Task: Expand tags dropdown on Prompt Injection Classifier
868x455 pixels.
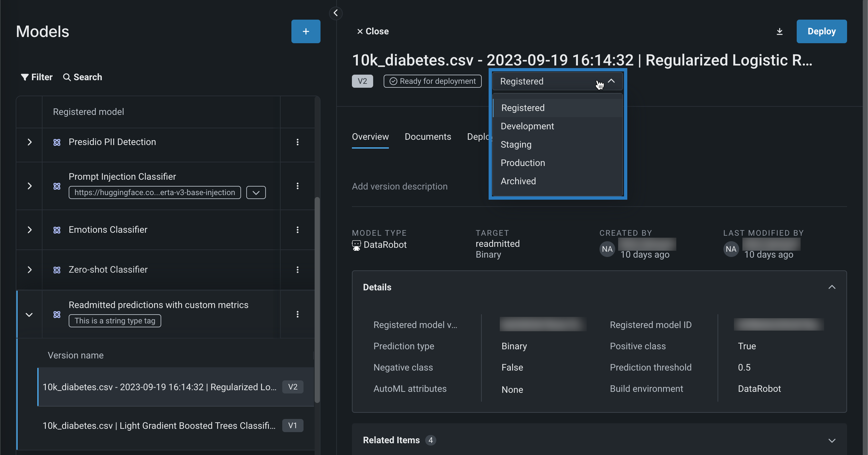Action: click(x=256, y=192)
